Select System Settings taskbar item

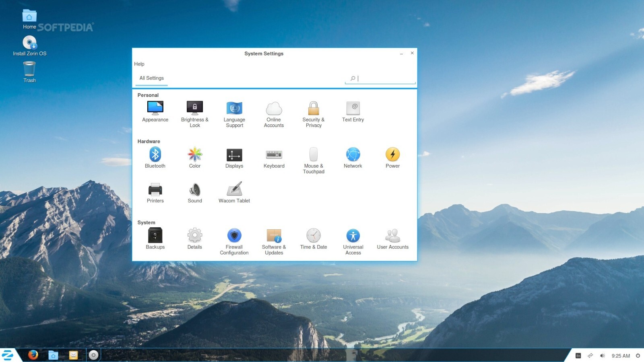(x=93, y=355)
